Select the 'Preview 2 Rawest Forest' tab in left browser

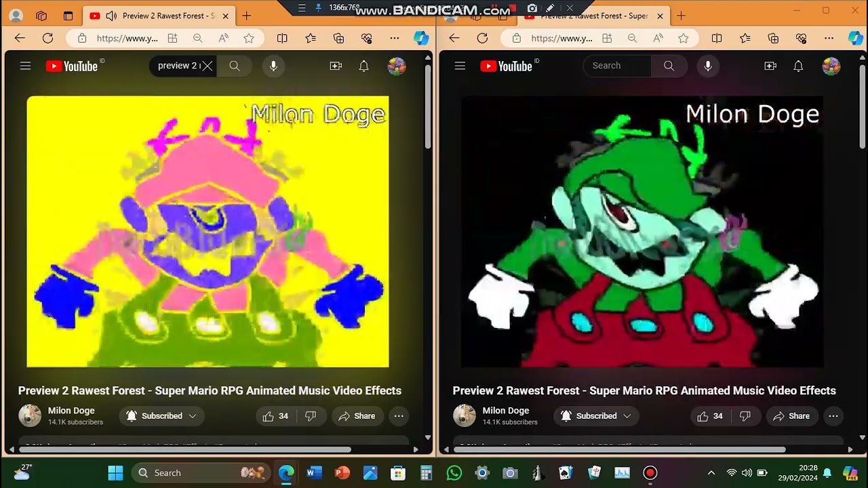[x=159, y=16]
